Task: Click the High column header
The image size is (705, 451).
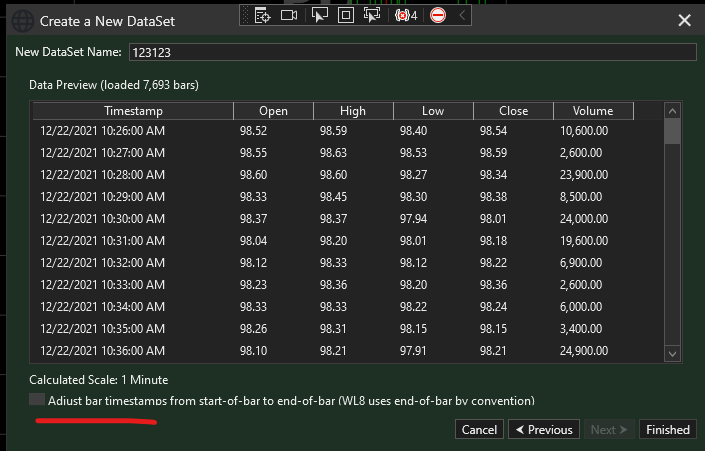Action: click(353, 111)
